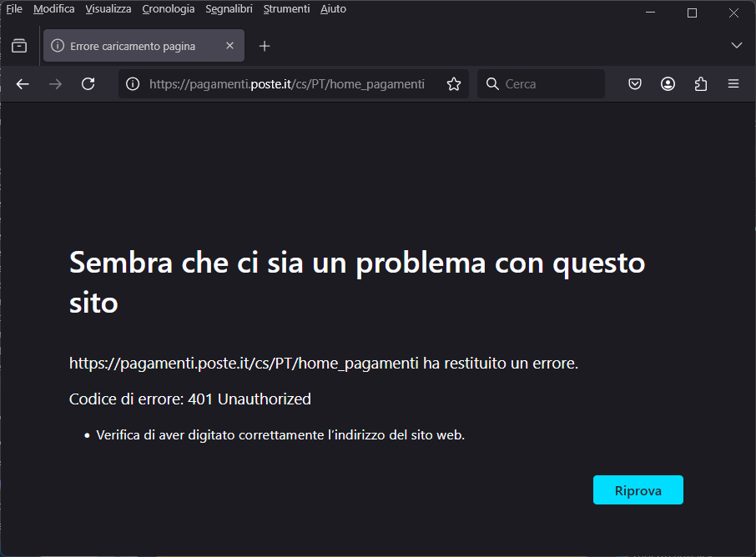Bookmark this page with star icon
The image size is (756, 557).
tap(454, 84)
